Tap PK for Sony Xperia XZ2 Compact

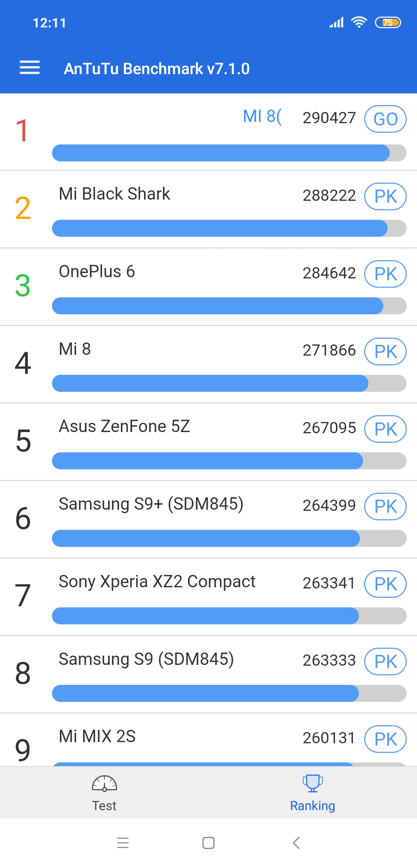[385, 584]
